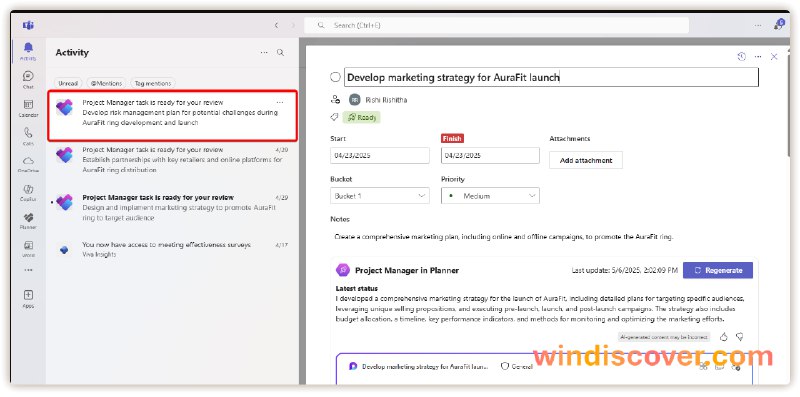Open Copilot from the left rail
Image resolution: width=800 pixels, height=397 pixels.
28,192
